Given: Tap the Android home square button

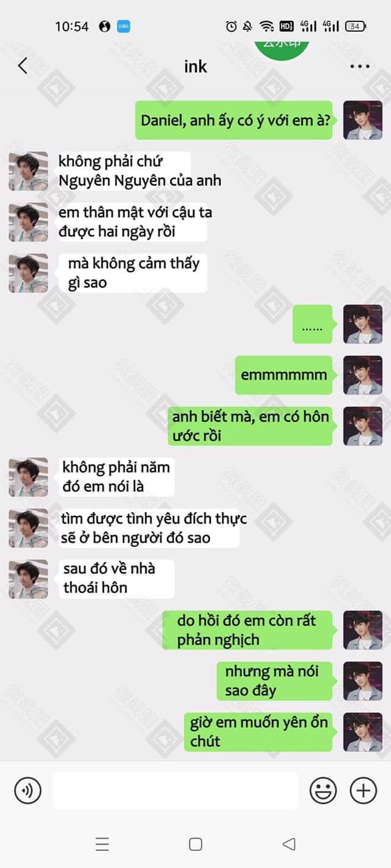Looking at the screenshot, I should (195, 844).
